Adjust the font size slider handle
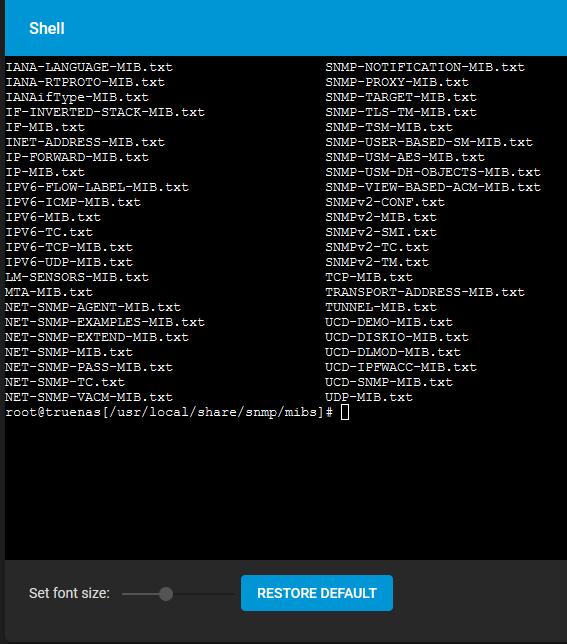Screen dimensions: 567x644 click(166, 593)
